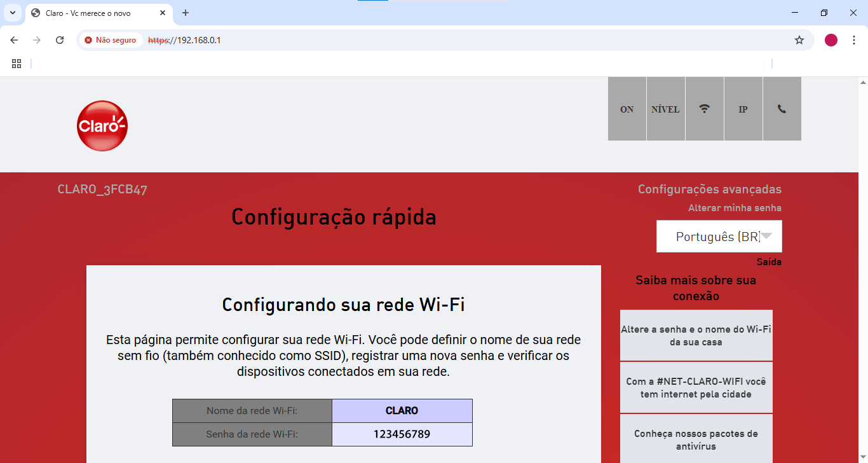Go back to the previous page
Viewport: 868px width, 463px height.
14,40
